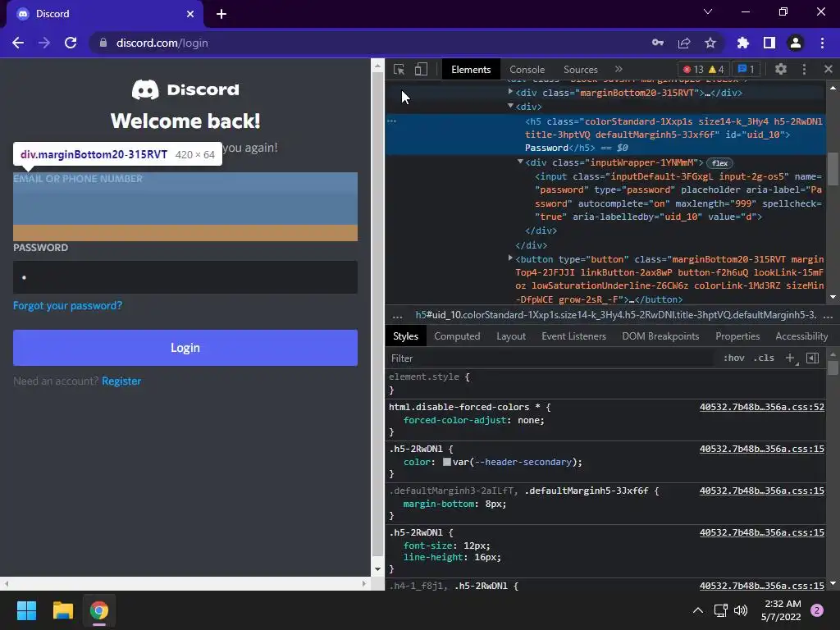Open the Computed styles tab
The image size is (840, 630).
coord(457,336)
